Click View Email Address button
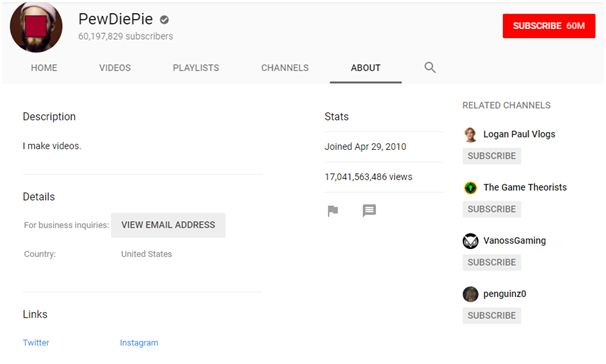The width and height of the screenshot is (606, 364). [x=168, y=225]
